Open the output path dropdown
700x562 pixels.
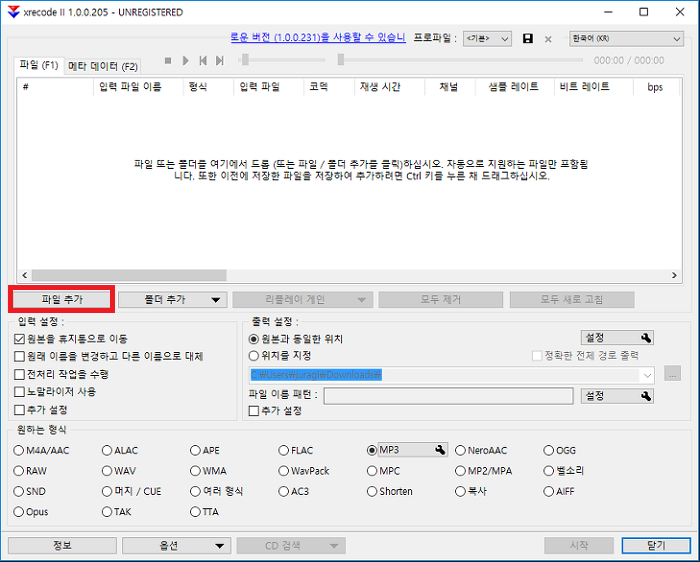pos(647,375)
